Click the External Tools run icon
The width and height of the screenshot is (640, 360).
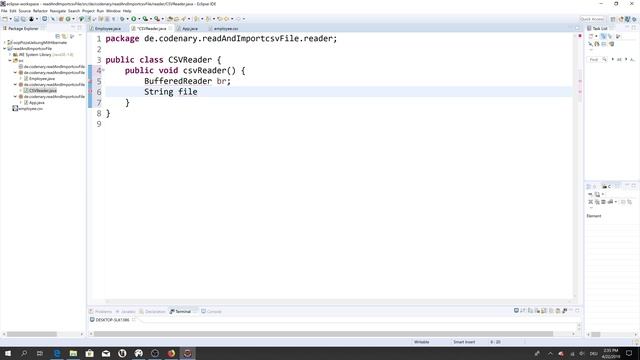157,19
